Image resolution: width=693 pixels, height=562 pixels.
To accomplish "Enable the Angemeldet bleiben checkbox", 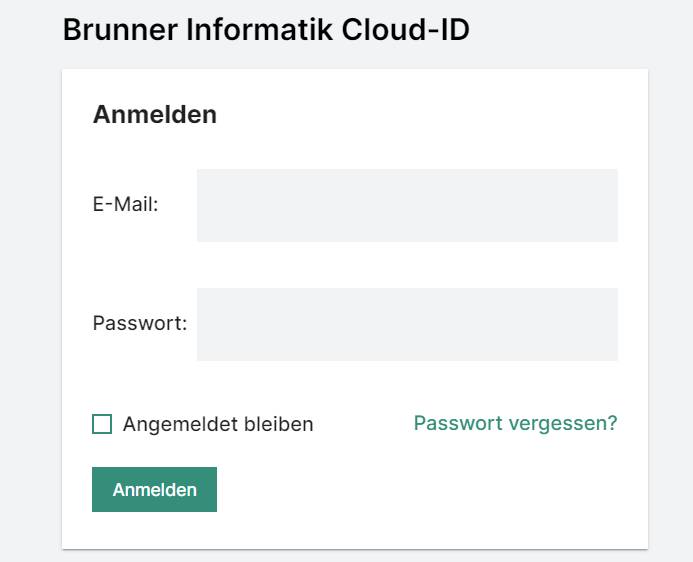I will [x=102, y=424].
